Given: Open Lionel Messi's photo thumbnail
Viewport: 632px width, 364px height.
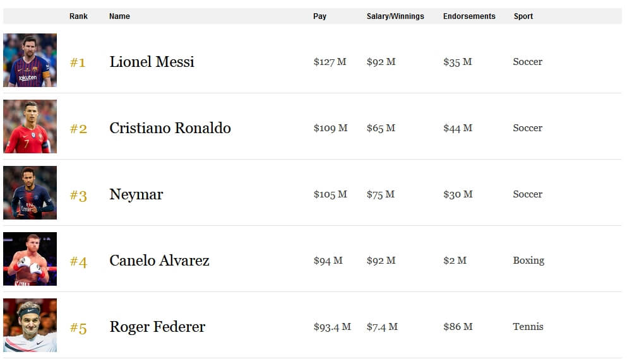Looking at the screenshot, I should [x=30, y=60].
